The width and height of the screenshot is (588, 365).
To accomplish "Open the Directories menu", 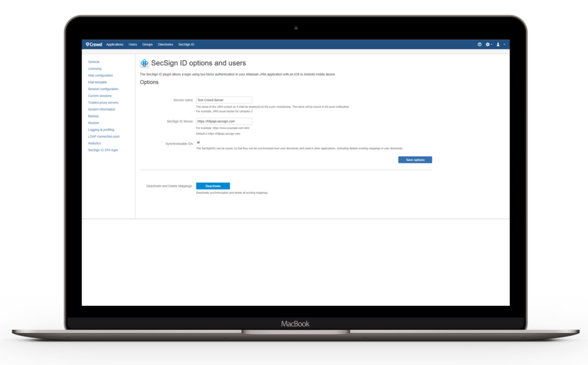I will 165,44.
